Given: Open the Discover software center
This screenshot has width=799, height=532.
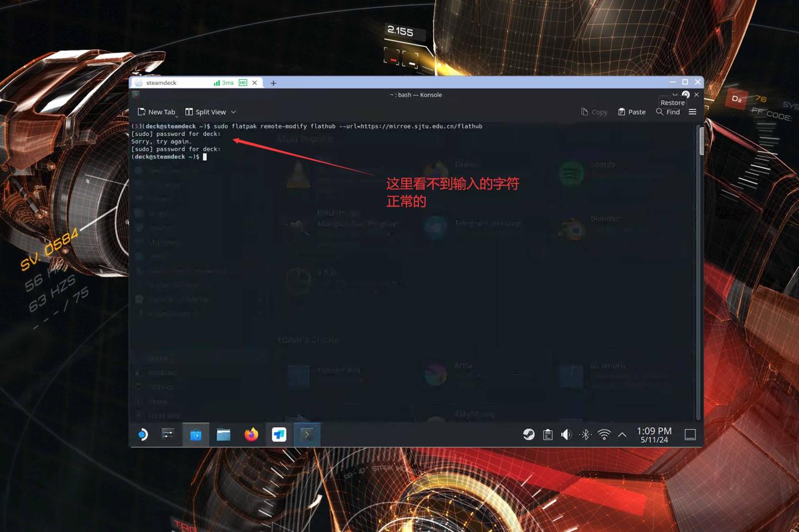Looking at the screenshot, I should point(195,435).
